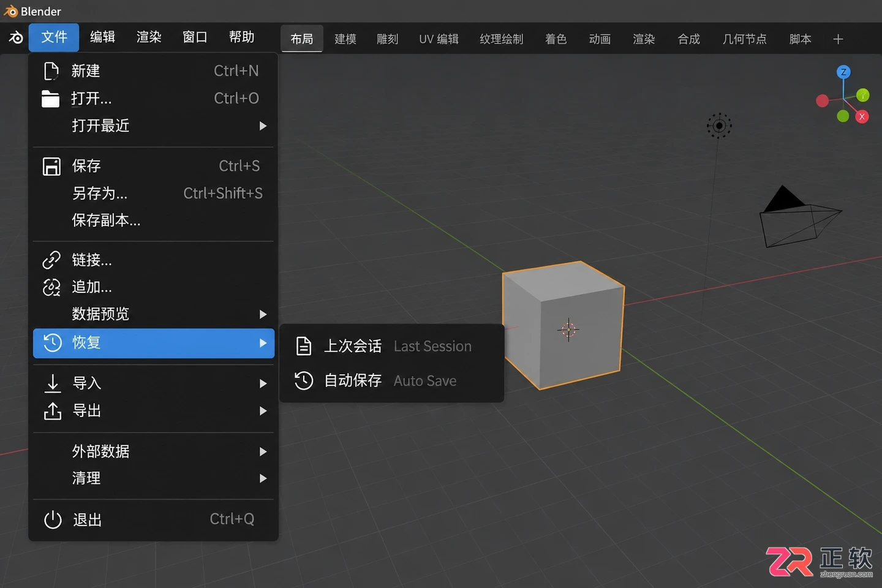The width and height of the screenshot is (882, 588).
Task: Expand the 外部数据 submenu arrow
Action: click(x=263, y=451)
